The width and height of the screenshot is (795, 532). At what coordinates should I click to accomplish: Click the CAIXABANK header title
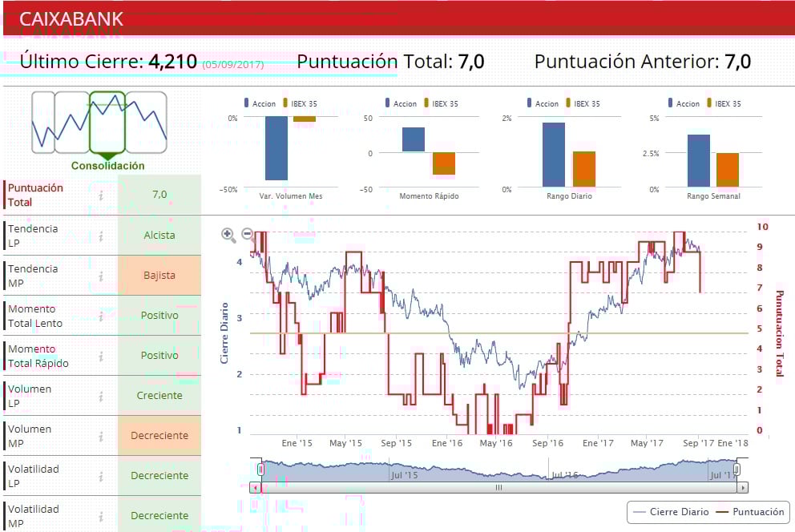(x=71, y=19)
